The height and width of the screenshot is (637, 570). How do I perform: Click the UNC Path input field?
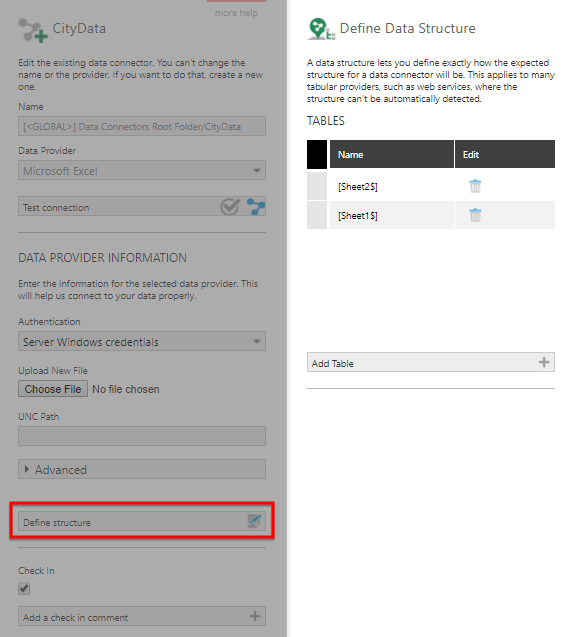coord(142,436)
